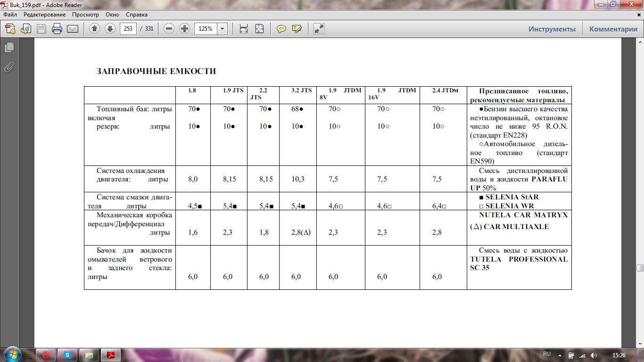Click the page number field 253

(128, 29)
